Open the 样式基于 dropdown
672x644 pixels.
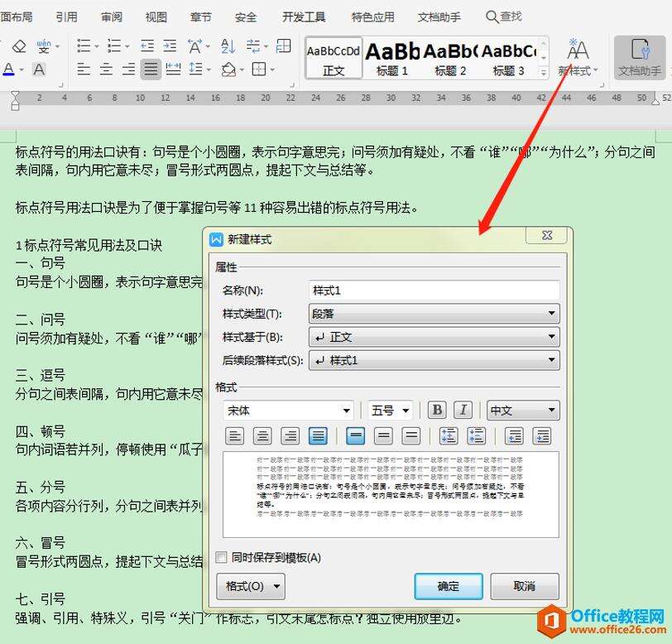pos(434,337)
